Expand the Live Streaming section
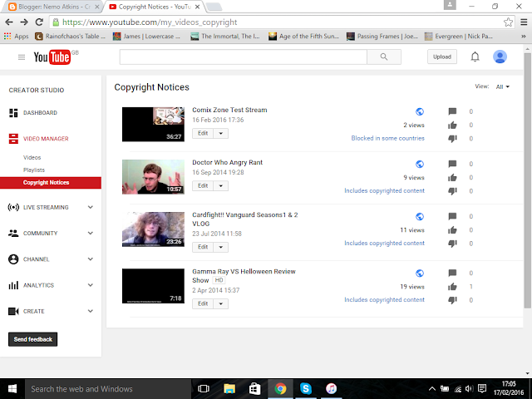This screenshot has width=532, height=399. tap(91, 207)
